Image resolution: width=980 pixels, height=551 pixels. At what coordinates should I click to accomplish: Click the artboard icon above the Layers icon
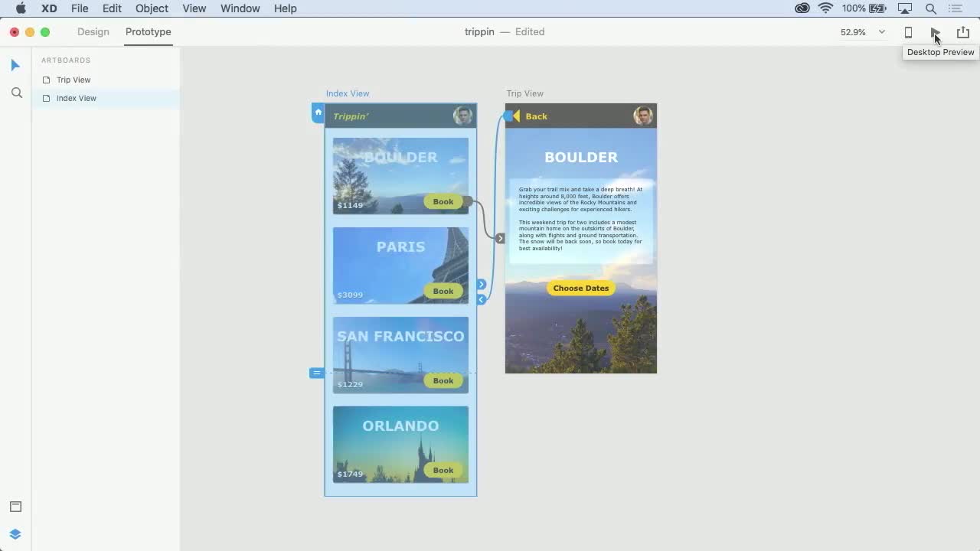(x=15, y=506)
